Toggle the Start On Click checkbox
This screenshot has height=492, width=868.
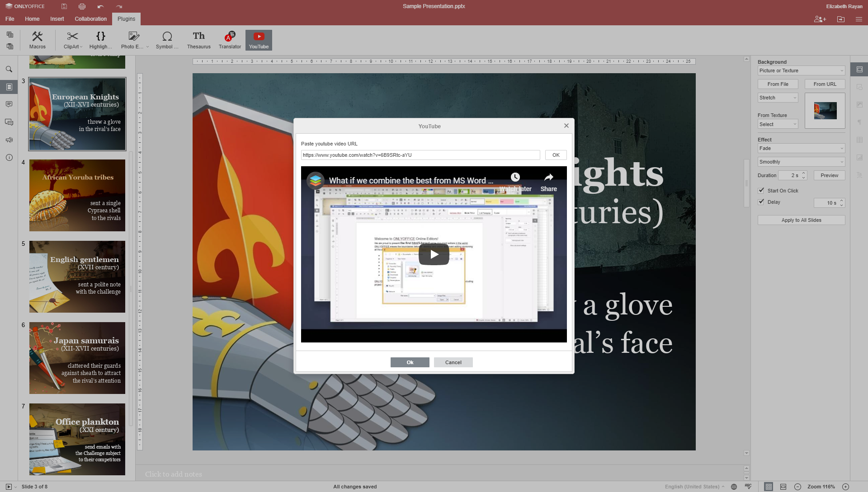[761, 190]
